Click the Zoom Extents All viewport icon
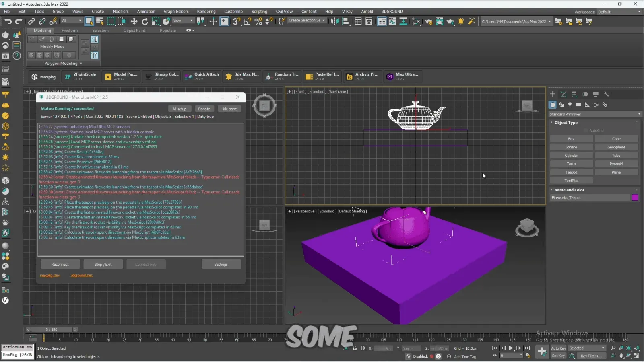Image resolution: width=644 pixels, height=362 pixels. pyautogui.click(x=637, y=348)
